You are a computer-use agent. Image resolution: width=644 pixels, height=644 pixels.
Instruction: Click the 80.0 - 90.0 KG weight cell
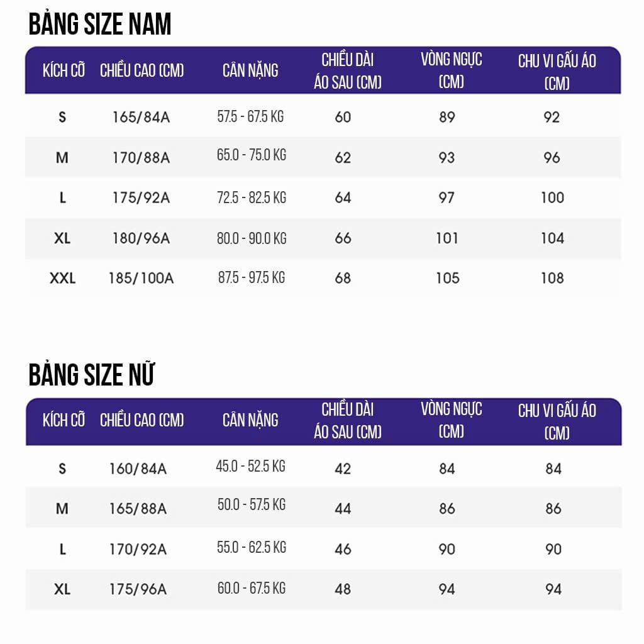pos(252,238)
